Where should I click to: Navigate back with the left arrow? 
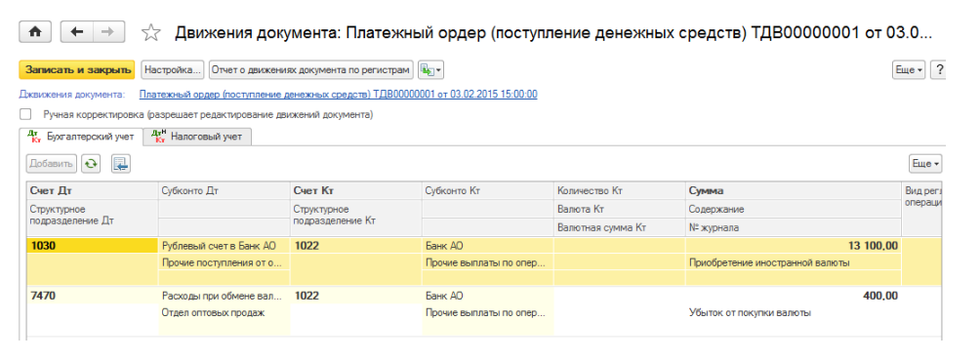[76, 32]
